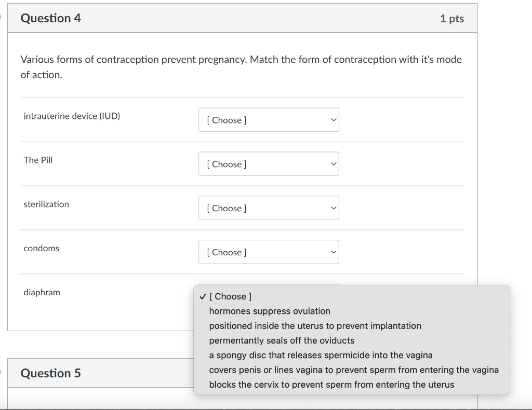Image resolution: width=532 pixels, height=410 pixels.
Task: Expand the condoms answer dropdown
Action: tap(269, 252)
